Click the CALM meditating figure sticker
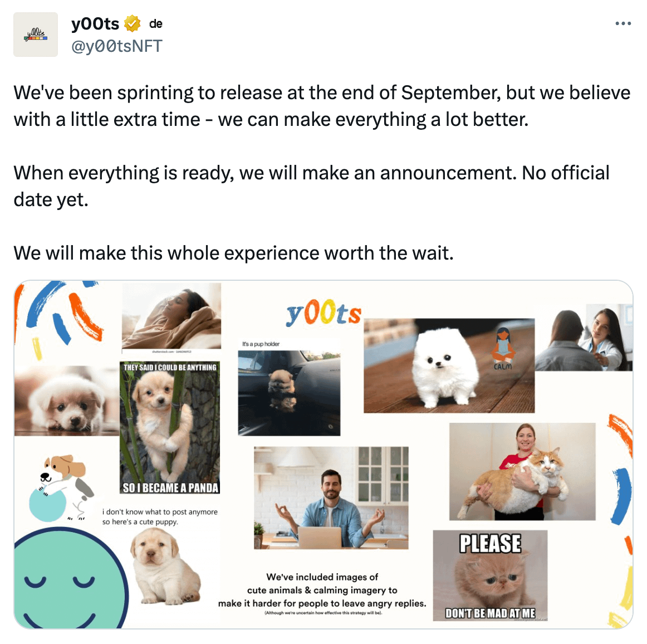Viewport: 647px width, 644px height. [503, 349]
